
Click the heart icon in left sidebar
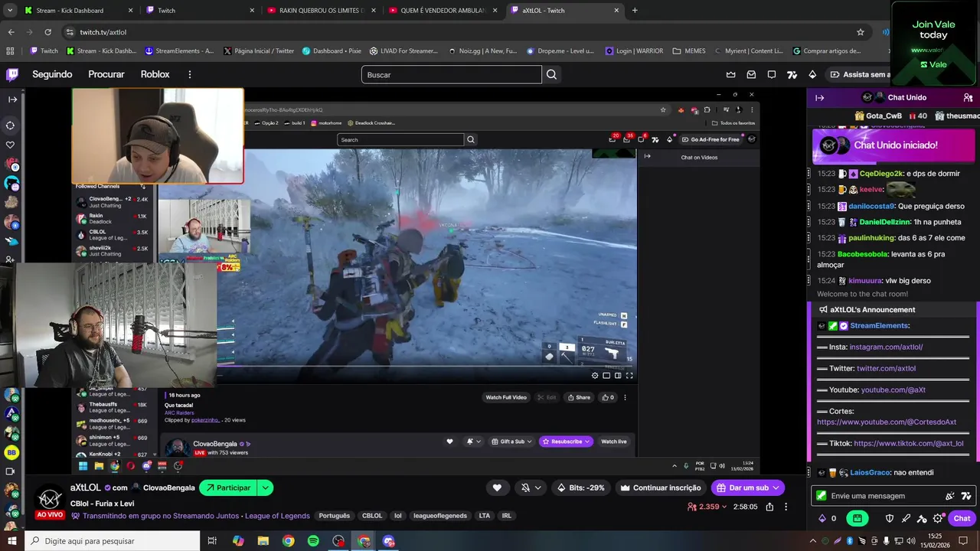(11, 145)
